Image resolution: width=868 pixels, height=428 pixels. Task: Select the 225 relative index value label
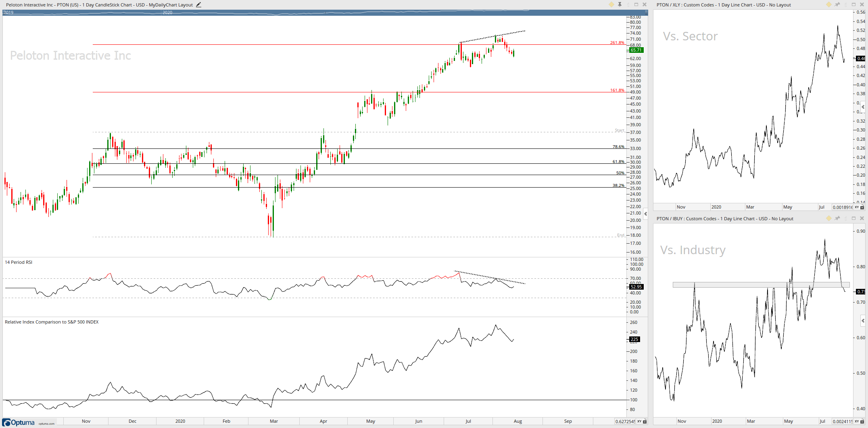(634, 339)
